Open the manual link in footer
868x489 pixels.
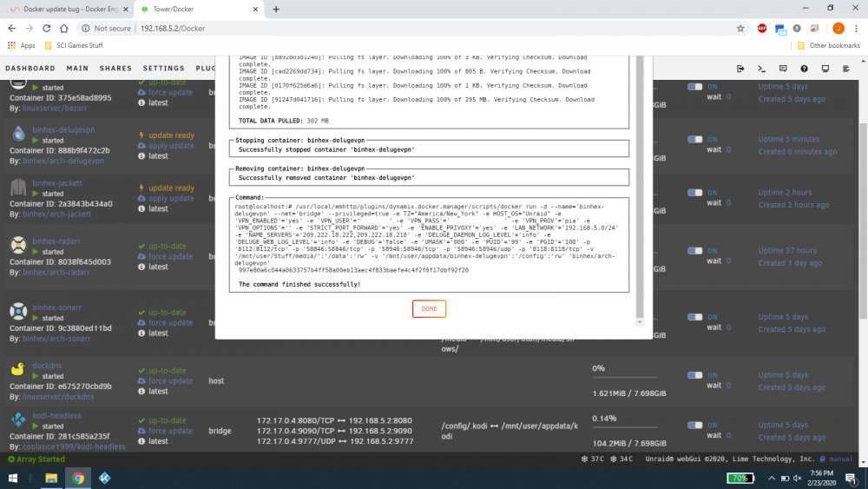[x=837, y=459]
